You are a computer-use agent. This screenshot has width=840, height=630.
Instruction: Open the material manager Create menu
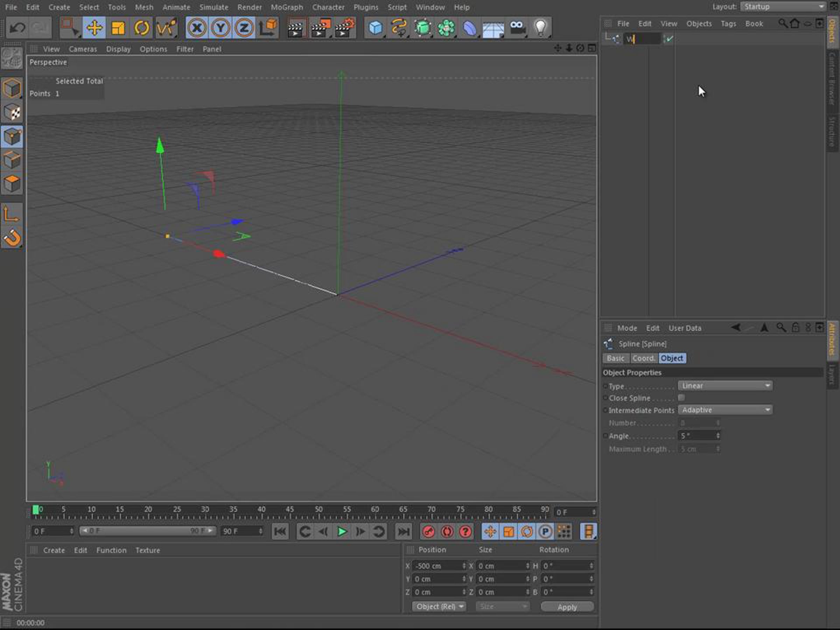coord(54,550)
